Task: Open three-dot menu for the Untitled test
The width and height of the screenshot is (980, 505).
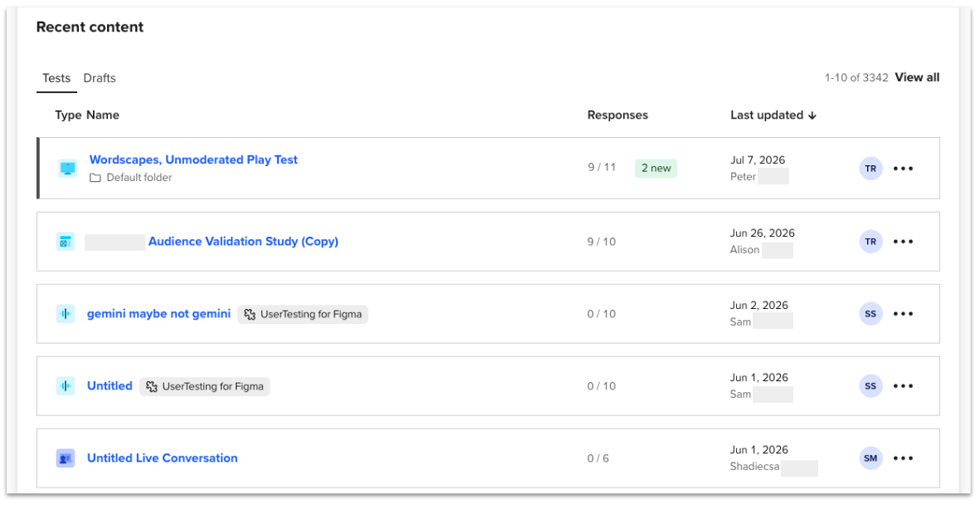Action: pos(903,386)
